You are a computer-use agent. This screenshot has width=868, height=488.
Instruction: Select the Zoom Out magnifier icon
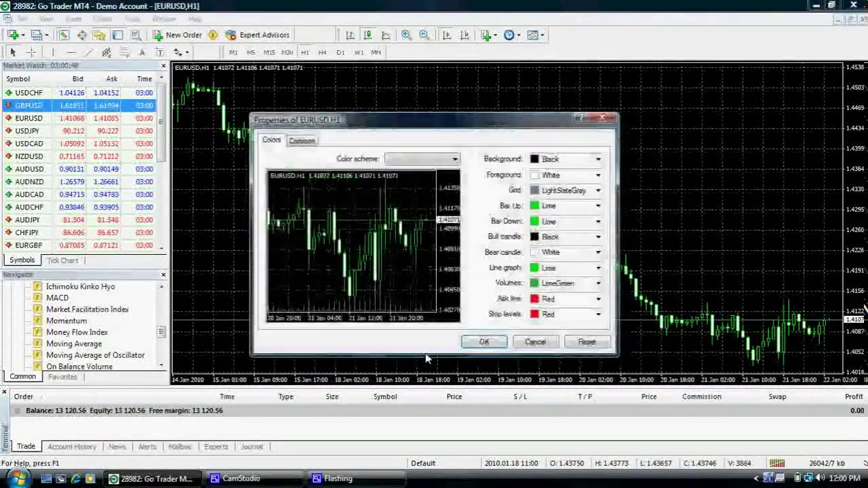pyautogui.click(x=424, y=35)
